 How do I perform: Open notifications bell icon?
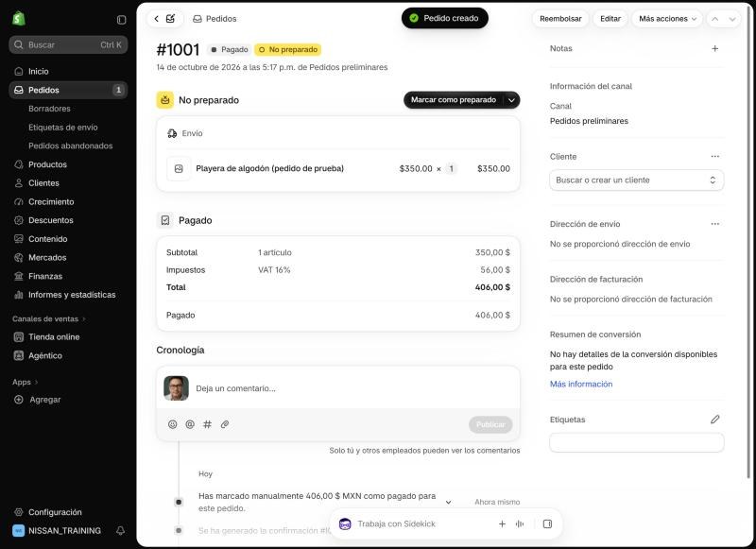coord(121,530)
